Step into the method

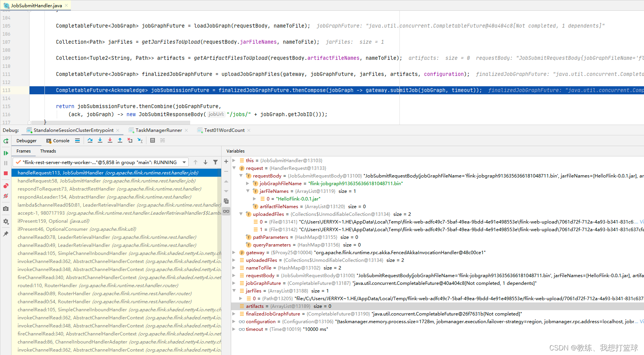pos(100,140)
